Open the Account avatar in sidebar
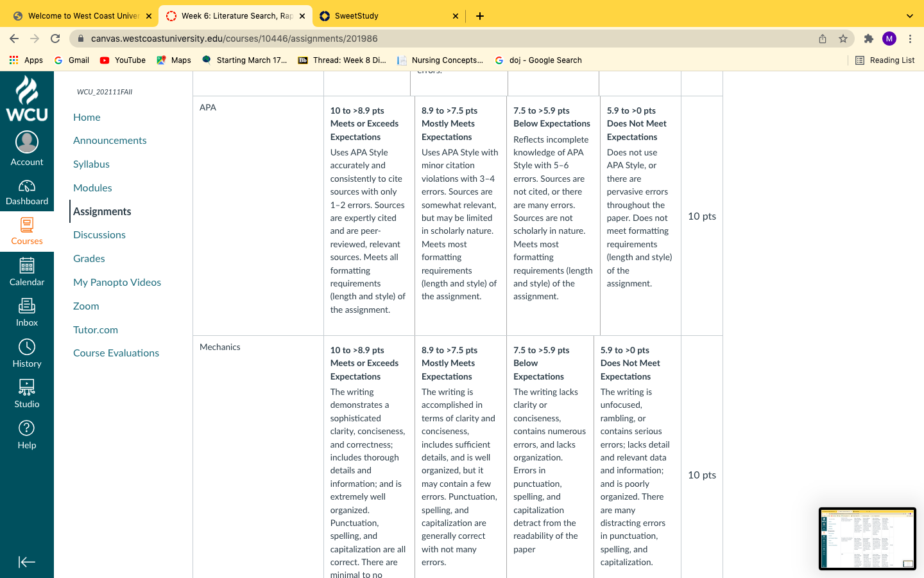924x578 pixels. [x=27, y=142]
